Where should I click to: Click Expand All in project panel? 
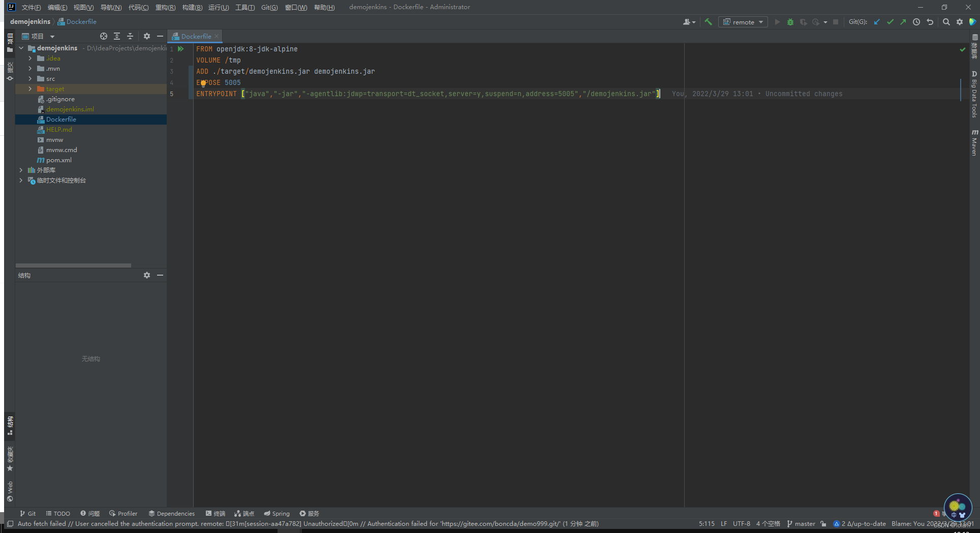(117, 36)
